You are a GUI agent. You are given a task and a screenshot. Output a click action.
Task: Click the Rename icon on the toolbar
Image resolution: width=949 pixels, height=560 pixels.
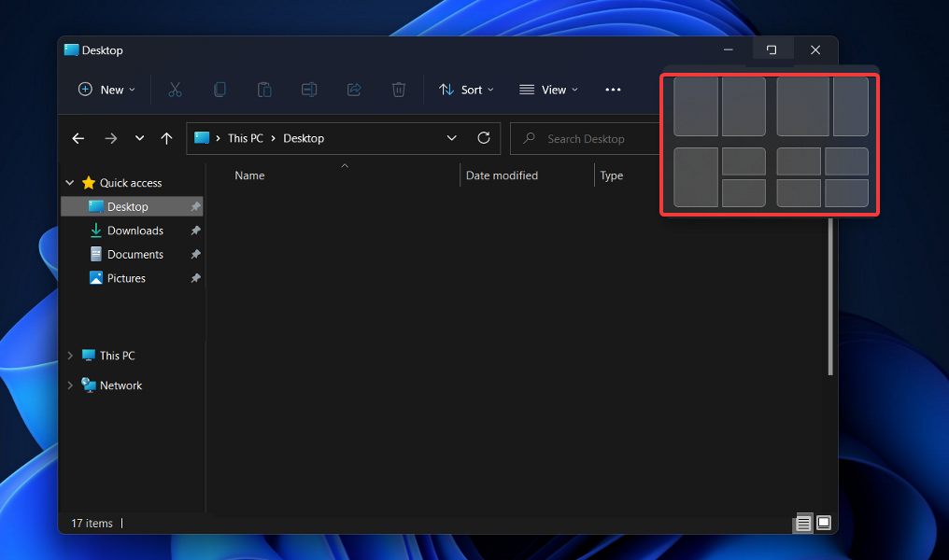(x=309, y=89)
